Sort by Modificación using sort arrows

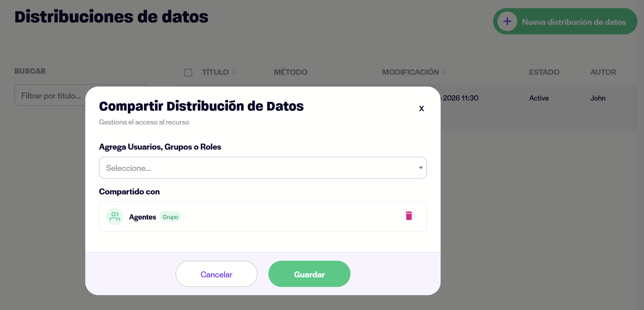point(445,72)
